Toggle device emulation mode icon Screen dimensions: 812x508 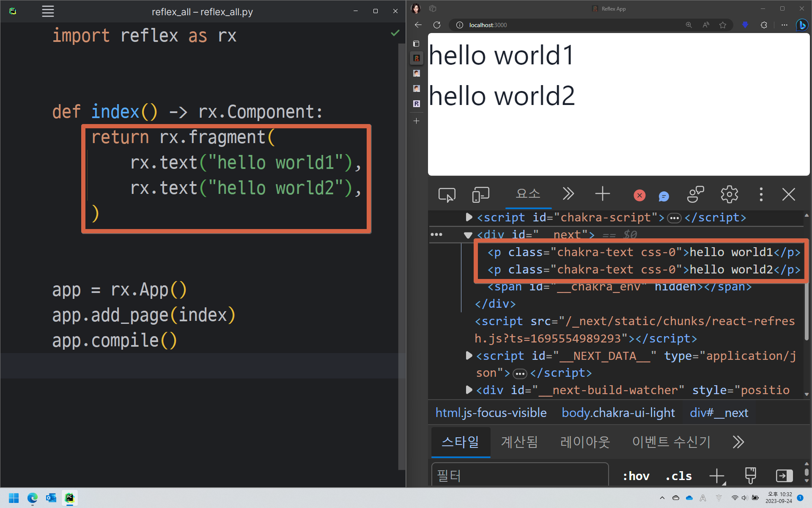click(480, 195)
